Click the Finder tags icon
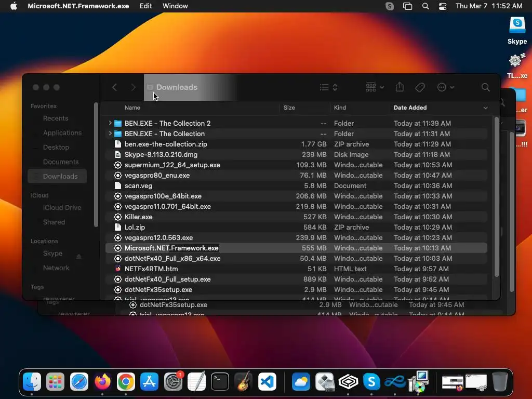Image resolution: width=532 pixels, height=399 pixels. click(x=420, y=87)
